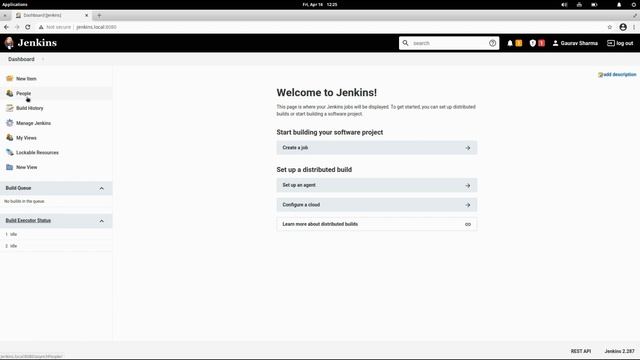Click the New View folder icon
This screenshot has height=360, width=640.
pos(10,167)
